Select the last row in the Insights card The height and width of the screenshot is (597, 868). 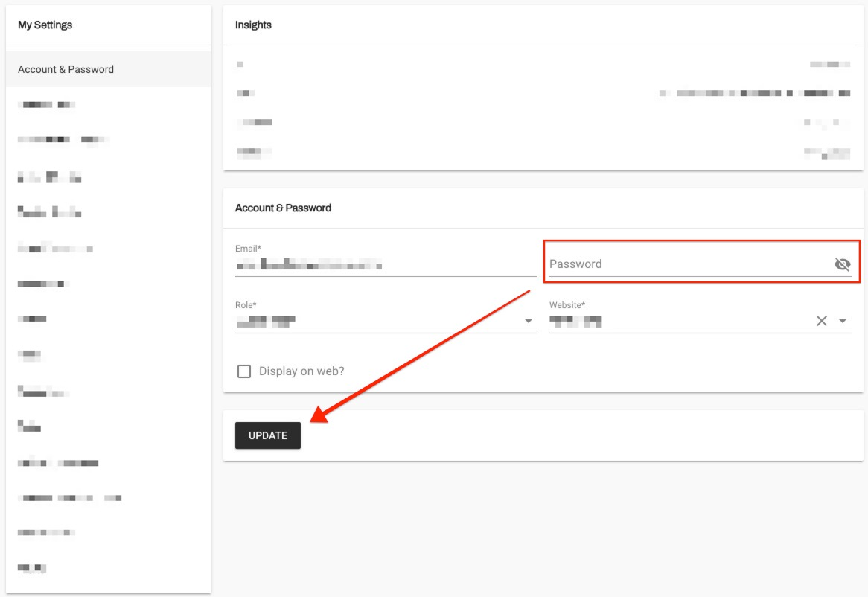coord(543,153)
